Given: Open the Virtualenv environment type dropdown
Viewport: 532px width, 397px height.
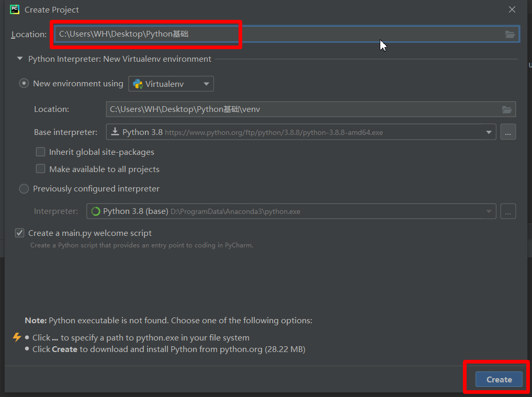Looking at the screenshot, I should (x=171, y=84).
